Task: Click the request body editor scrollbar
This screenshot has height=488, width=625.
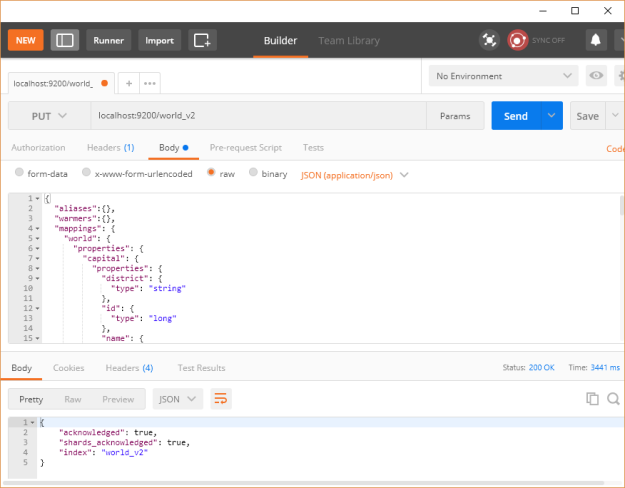Action: (x=622, y=205)
